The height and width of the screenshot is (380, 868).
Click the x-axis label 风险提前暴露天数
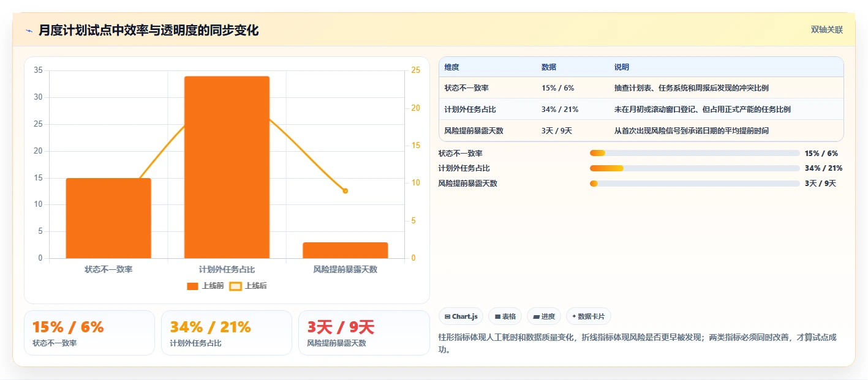tap(345, 269)
